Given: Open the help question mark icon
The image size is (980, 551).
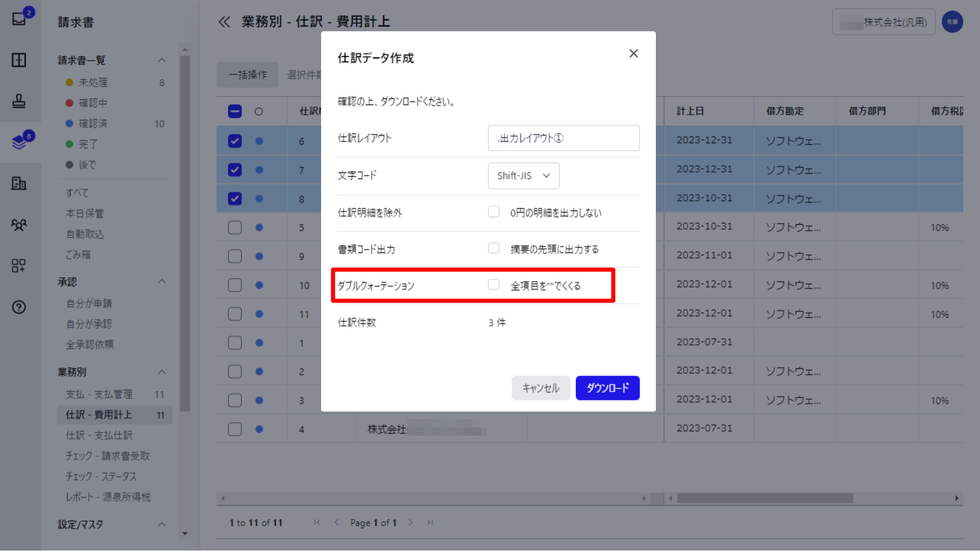Looking at the screenshot, I should pos(19,307).
